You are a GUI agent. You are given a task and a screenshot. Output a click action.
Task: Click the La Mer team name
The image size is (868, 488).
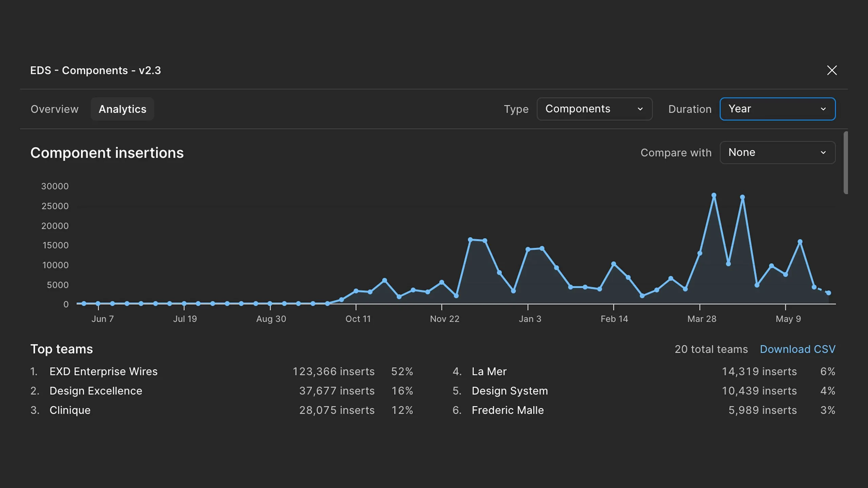click(x=489, y=371)
